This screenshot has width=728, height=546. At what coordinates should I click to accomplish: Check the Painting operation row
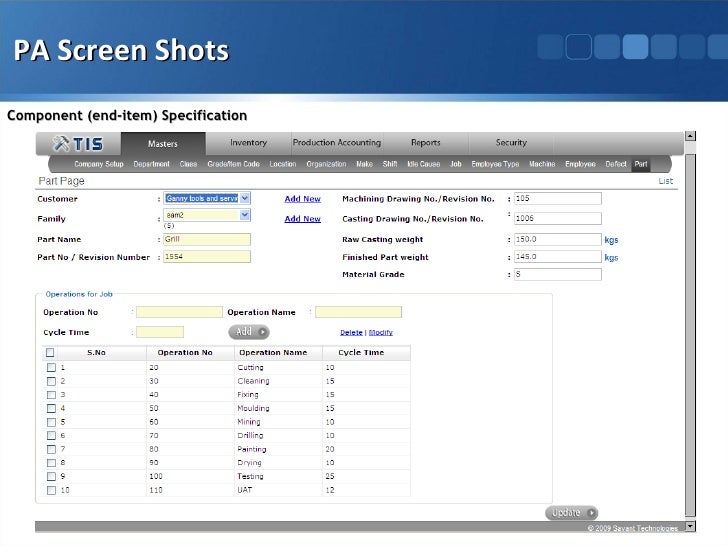tap(51, 449)
